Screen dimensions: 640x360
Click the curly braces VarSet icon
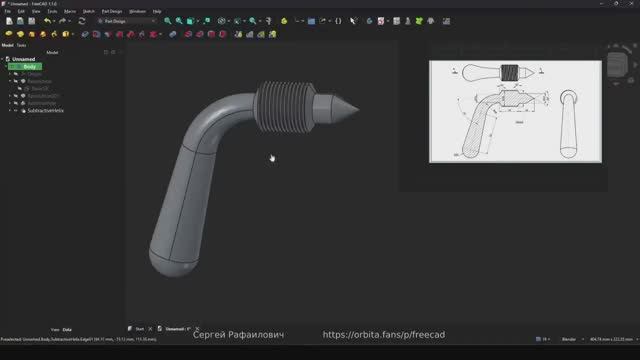338,21
